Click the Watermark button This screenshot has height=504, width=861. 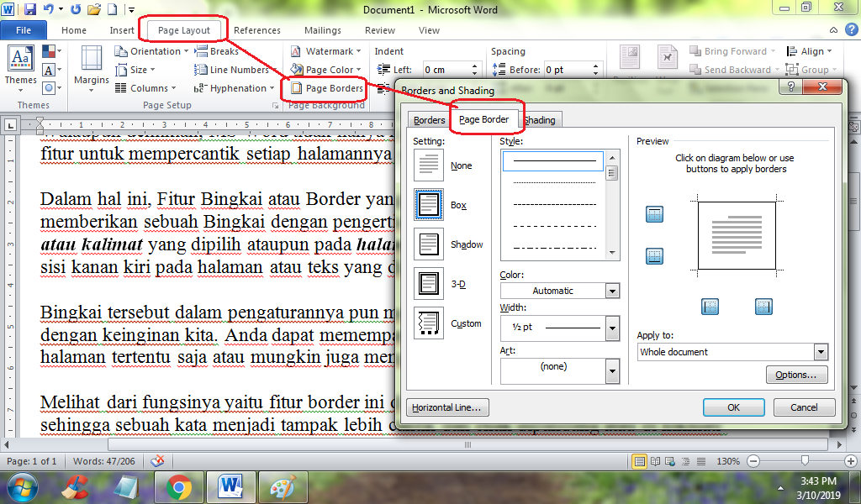click(325, 51)
